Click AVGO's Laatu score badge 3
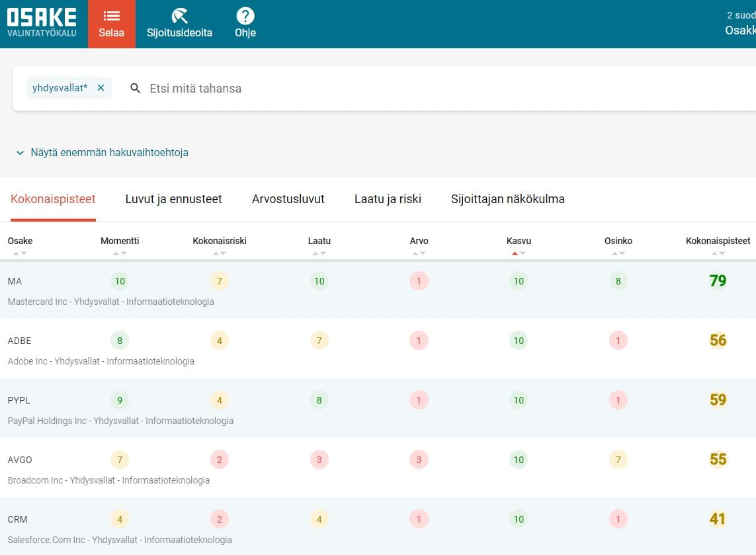The image size is (756, 555). point(319,460)
